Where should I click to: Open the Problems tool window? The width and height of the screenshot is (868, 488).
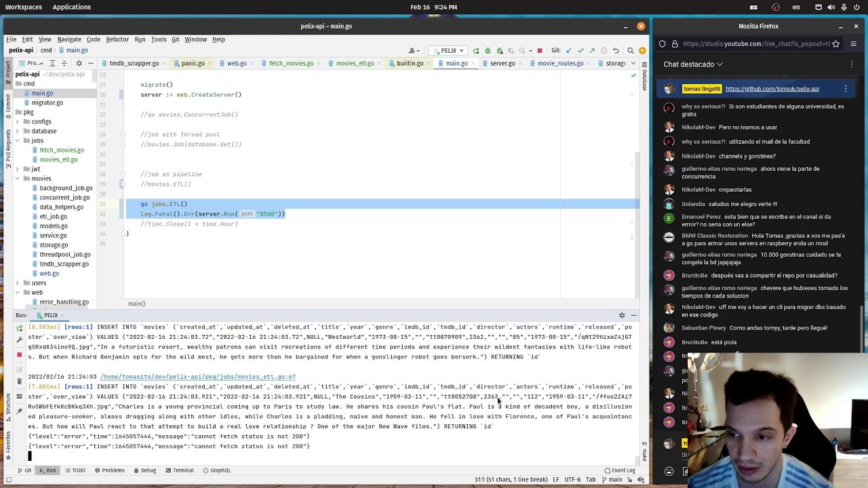[108, 470]
